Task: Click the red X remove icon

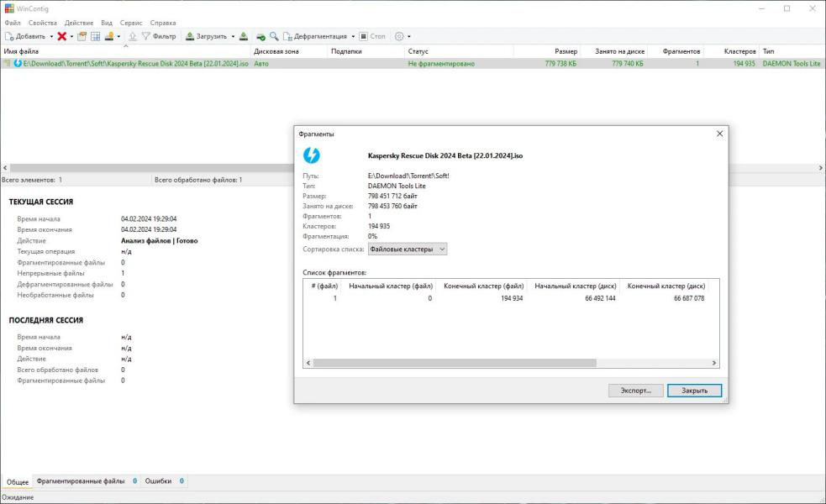Action: tap(61, 36)
